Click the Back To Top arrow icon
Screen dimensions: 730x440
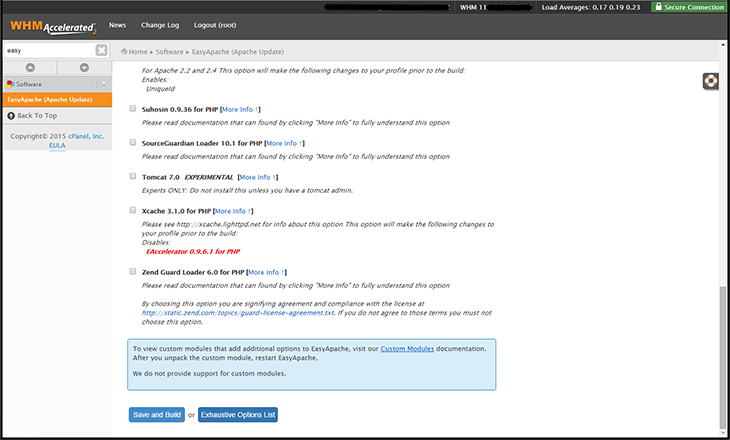[11, 115]
